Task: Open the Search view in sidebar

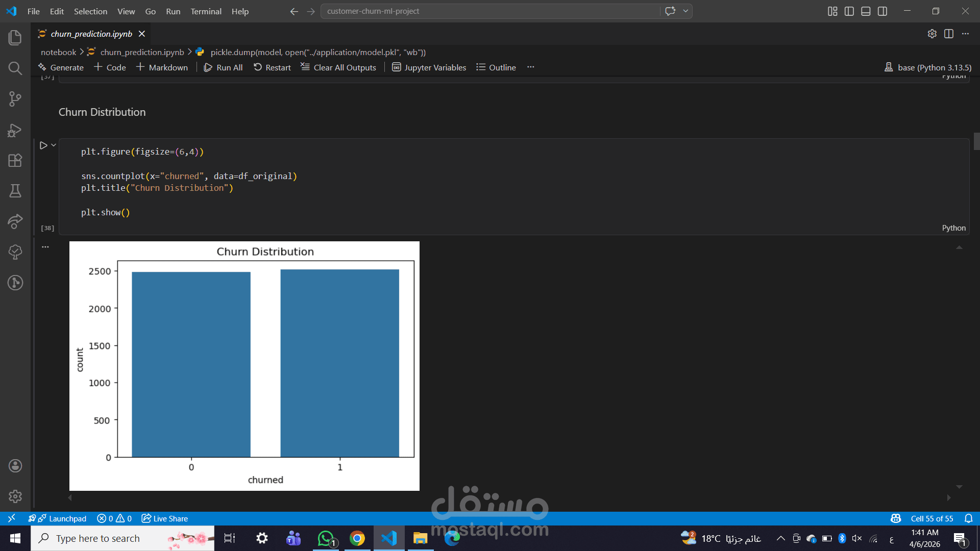Action: tap(15, 68)
